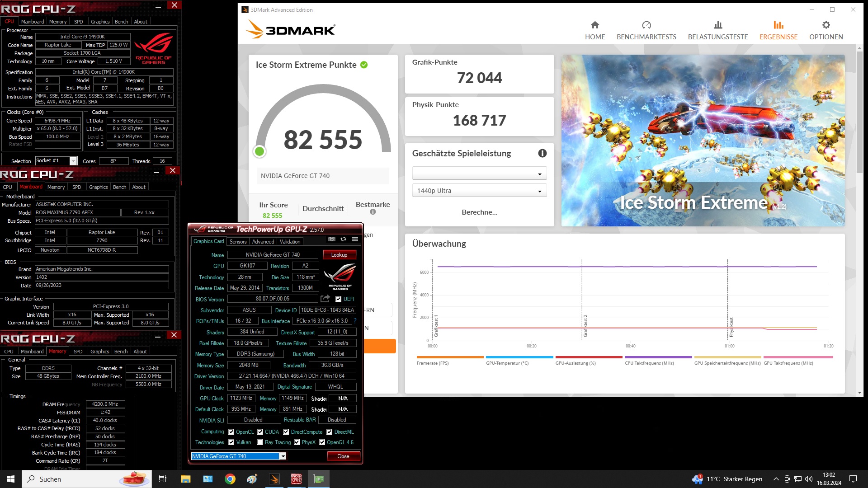Click the GPU-Z Close button
868x488 pixels.
344,456
